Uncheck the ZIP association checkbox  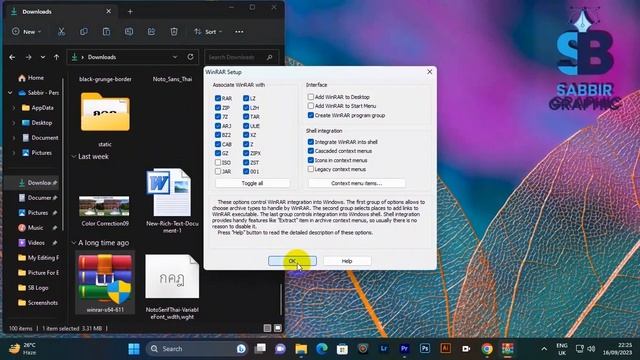click(218, 108)
